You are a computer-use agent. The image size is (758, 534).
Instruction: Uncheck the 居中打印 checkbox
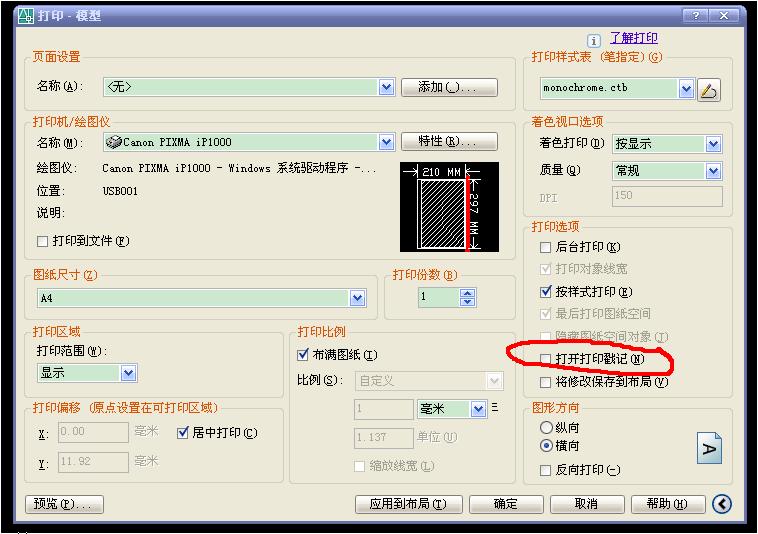(183, 433)
